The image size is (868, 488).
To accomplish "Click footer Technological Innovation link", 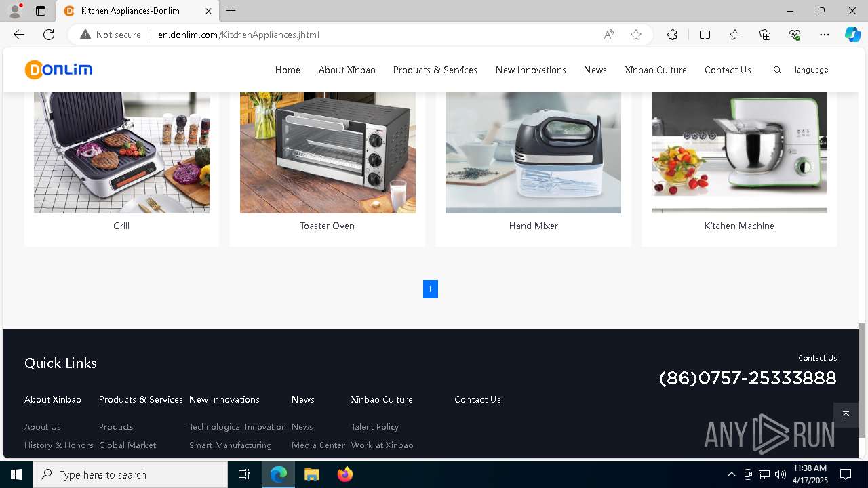I will 237,426.
